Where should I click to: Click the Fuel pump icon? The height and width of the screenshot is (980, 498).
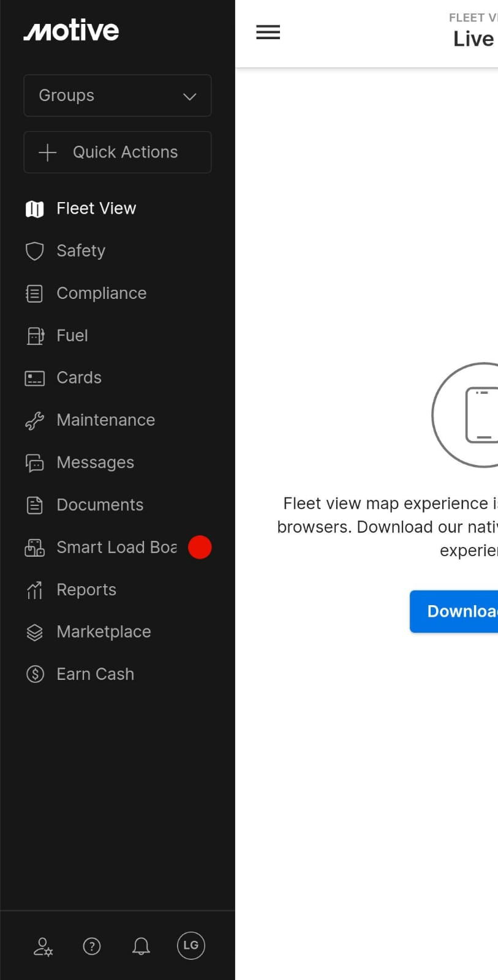pyautogui.click(x=35, y=336)
